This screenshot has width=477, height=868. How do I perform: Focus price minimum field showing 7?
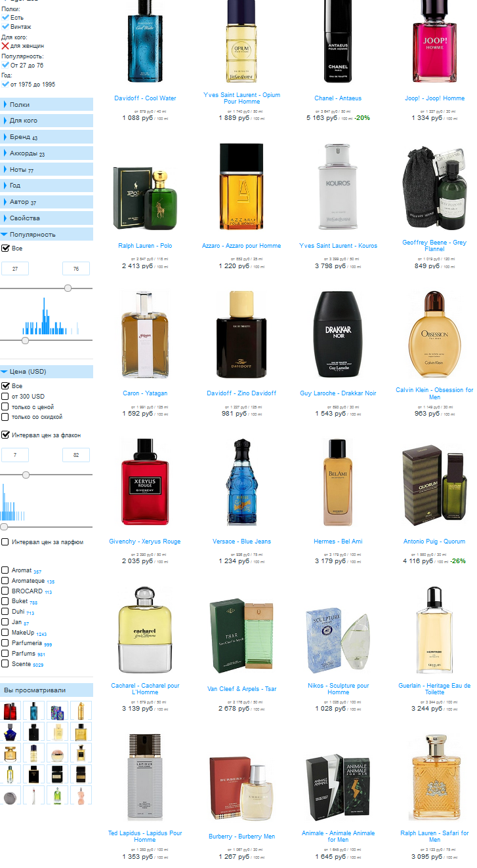coord(15,455)
